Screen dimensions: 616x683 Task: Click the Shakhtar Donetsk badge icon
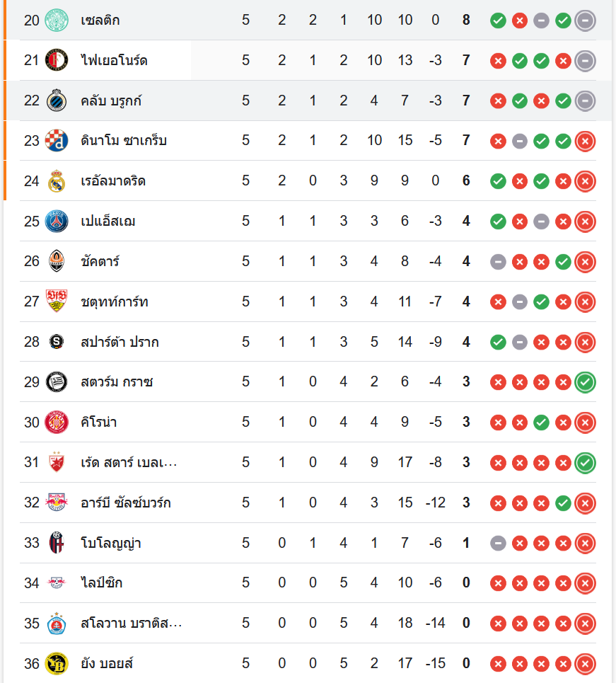[56, 261]
